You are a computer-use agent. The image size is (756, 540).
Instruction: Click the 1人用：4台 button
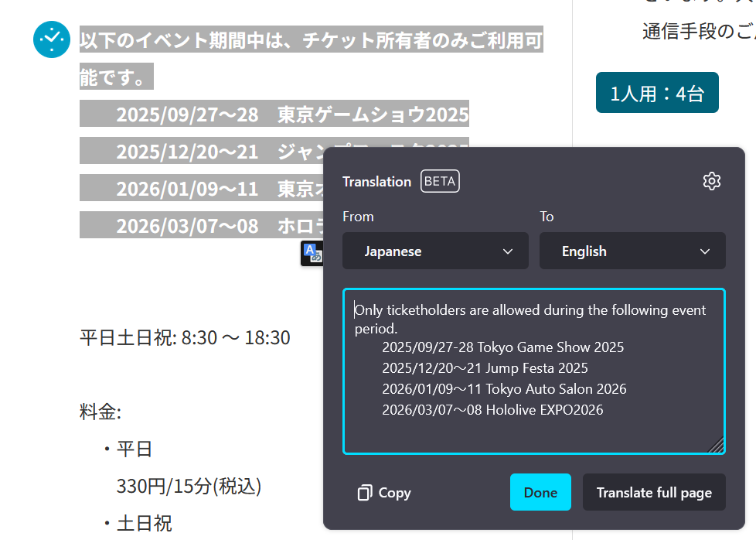(x=657, y=93)
